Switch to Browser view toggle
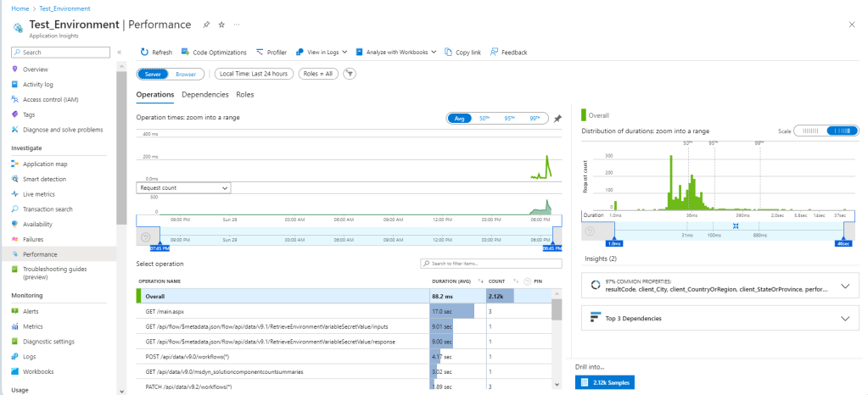Screen dimensions: 868x395 click(x=185, y=74)
